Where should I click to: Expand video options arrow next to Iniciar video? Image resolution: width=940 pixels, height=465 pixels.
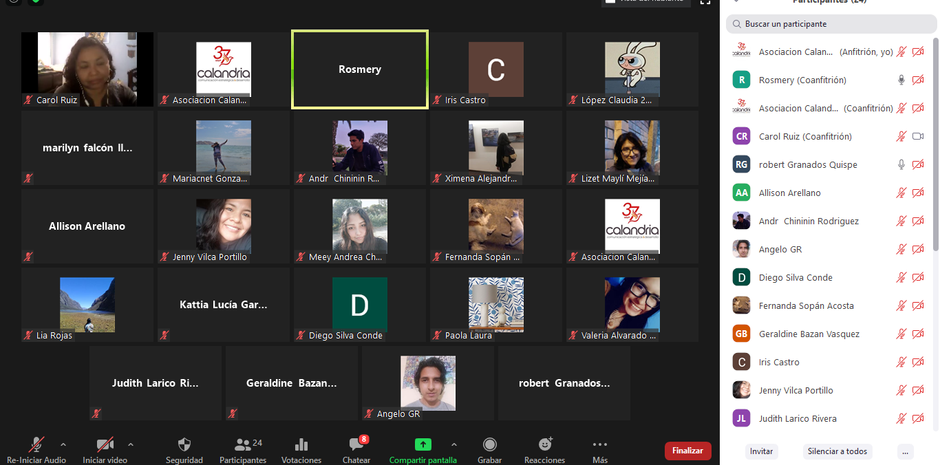[x=131, y=445]
